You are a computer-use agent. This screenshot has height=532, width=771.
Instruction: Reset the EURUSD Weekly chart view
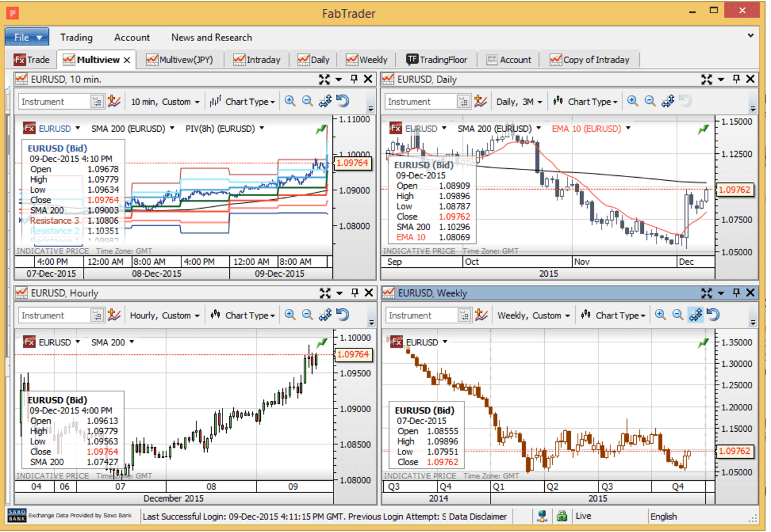pos(713,314)
